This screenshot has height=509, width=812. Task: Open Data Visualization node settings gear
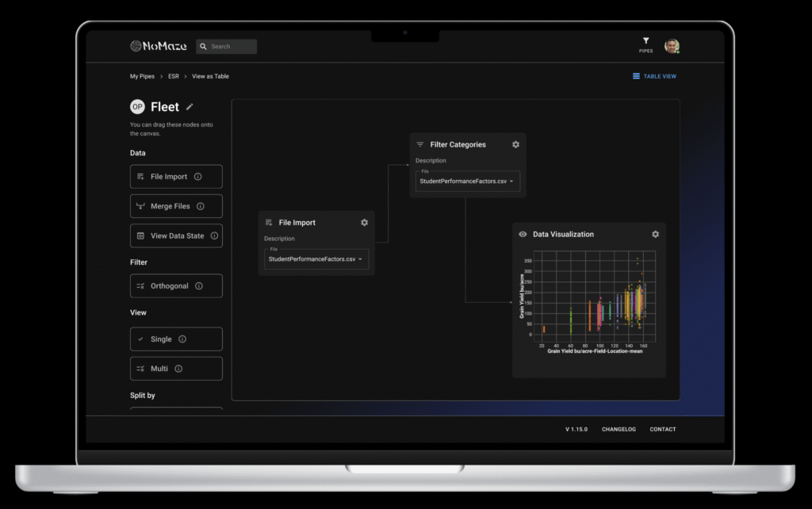(655, 234)
